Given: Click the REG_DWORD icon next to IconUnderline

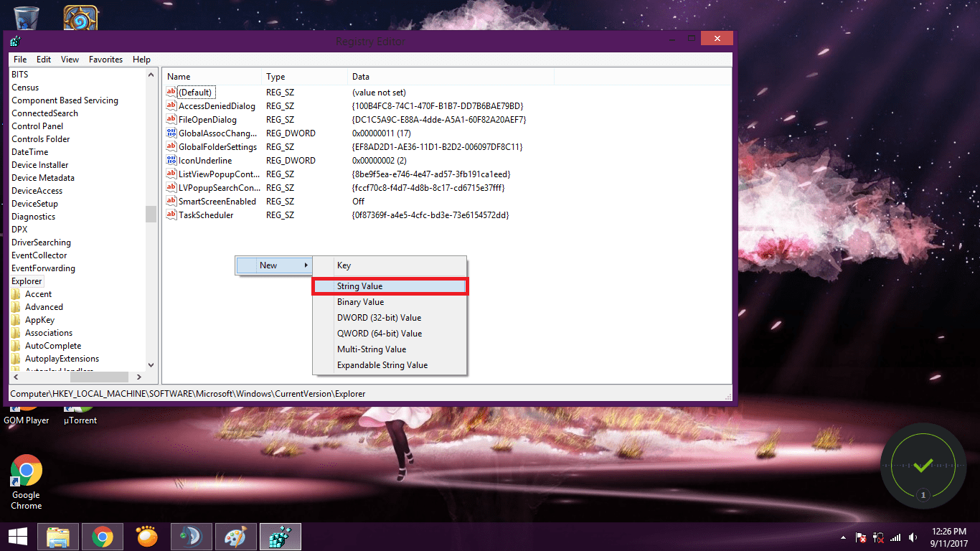Looking at the screenshot, I should (171, 160).
